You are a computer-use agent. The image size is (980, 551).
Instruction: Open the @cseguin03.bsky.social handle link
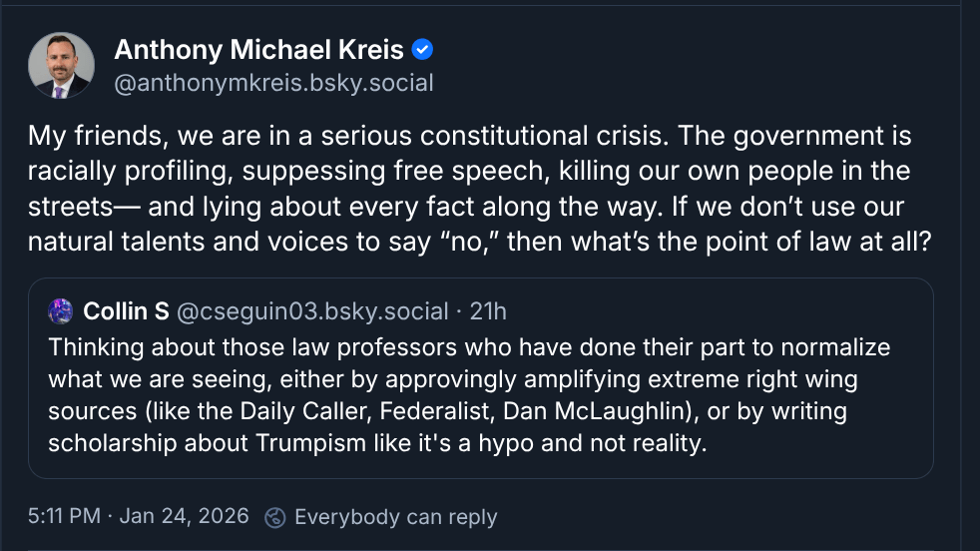312,311
